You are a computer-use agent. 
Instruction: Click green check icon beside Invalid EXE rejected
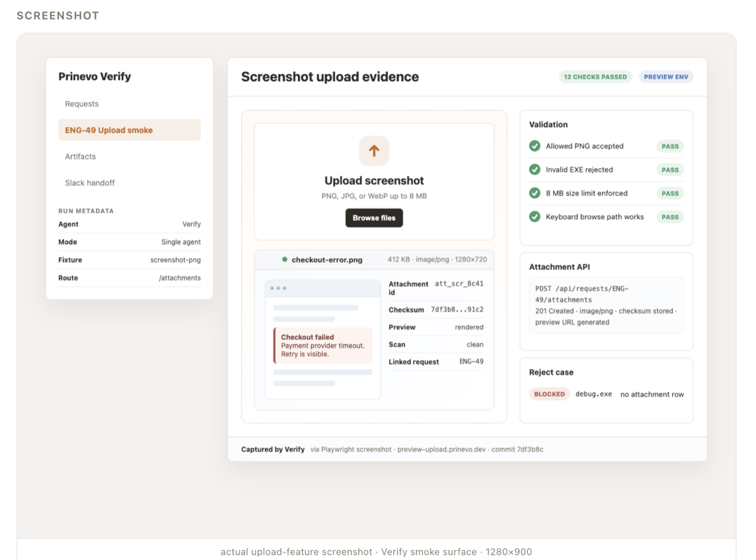pos(535,170)
